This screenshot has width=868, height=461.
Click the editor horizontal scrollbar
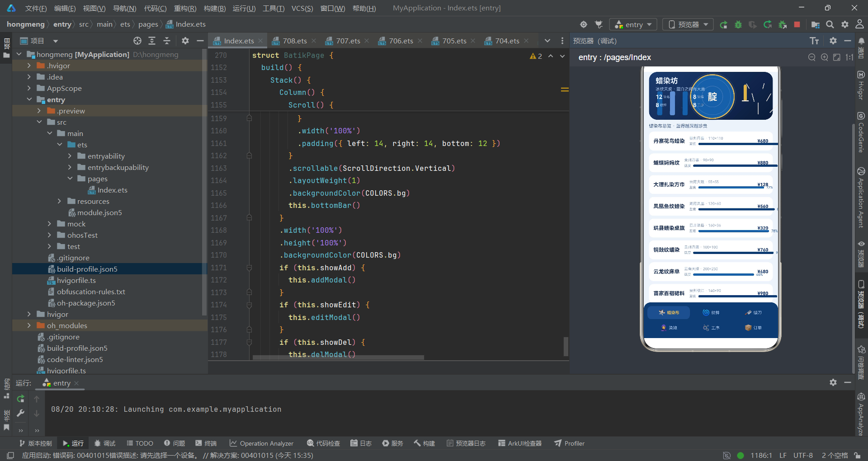point(338,357)
